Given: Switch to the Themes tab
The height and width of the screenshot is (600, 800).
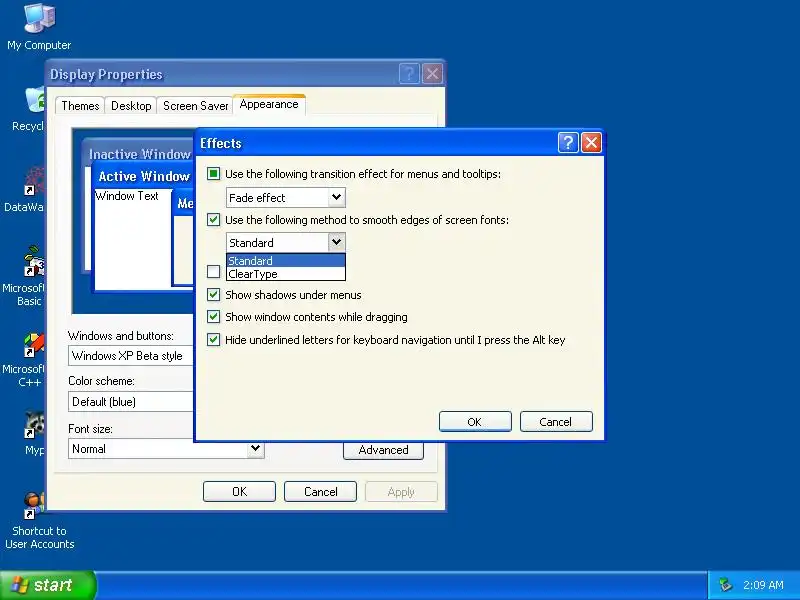Looking at the screenshot, I should click(80, 106).
